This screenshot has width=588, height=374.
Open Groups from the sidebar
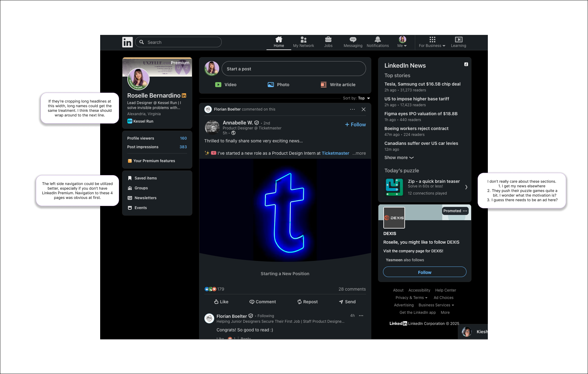138,188
